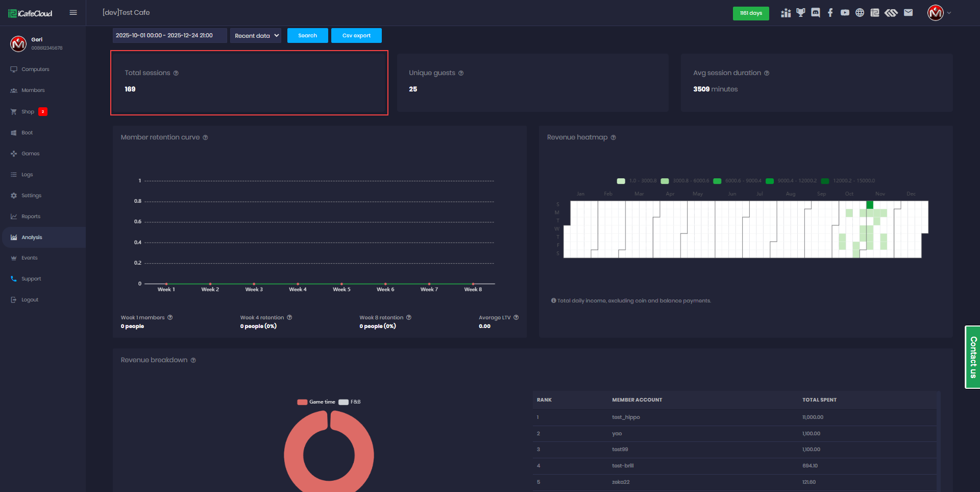The width and height of the screenshot is (980, 492).
Task: Open the globe website icon
Action: pos(860,12)
